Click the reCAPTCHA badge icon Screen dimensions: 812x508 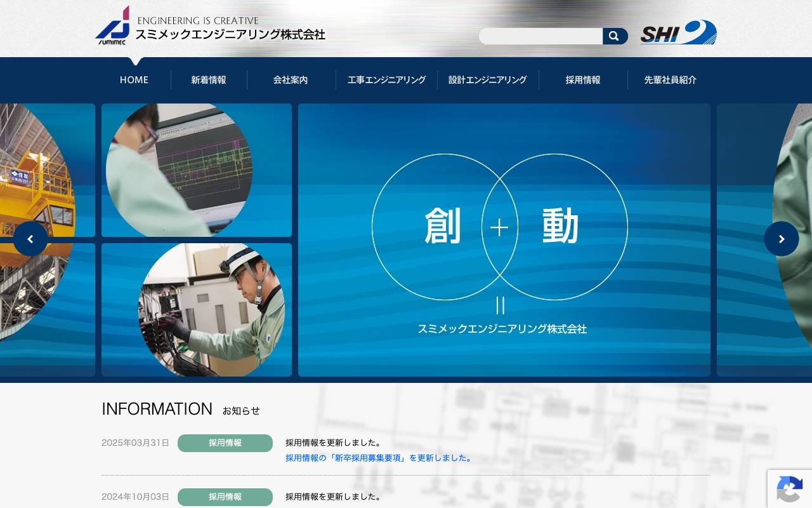pos(790,490)
